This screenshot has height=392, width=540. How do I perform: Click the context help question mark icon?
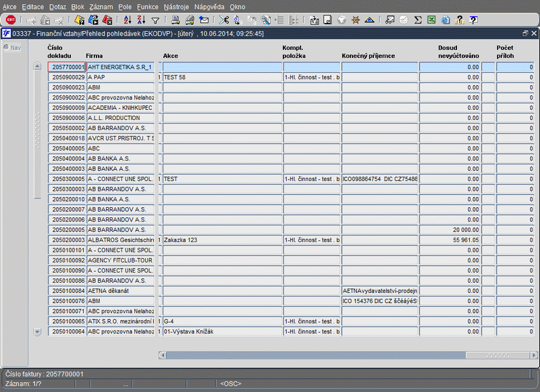point(474,20)
